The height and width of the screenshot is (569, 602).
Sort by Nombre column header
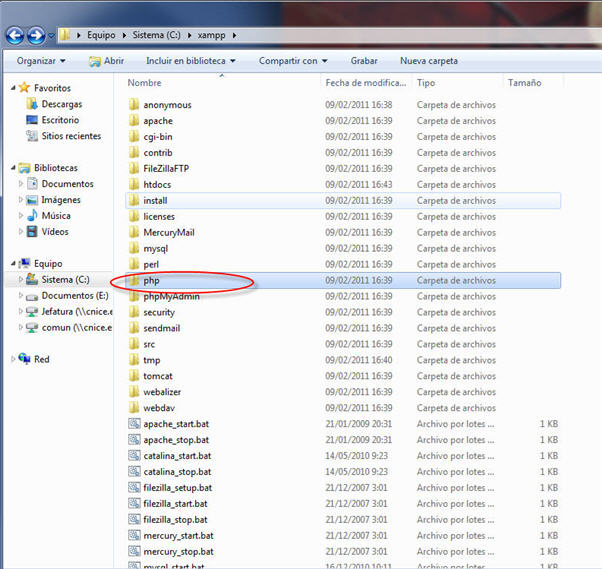point(145,83)
